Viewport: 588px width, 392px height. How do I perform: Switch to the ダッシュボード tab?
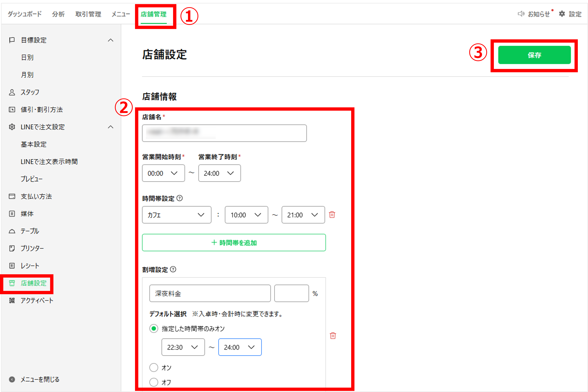24,14
